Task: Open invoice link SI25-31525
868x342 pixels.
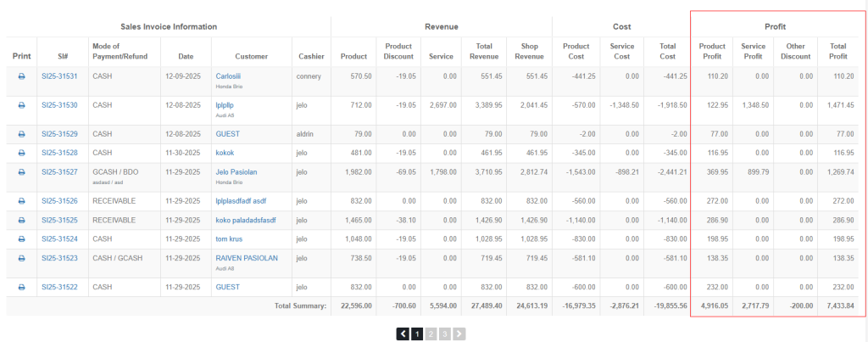Action: pos(59,221)
